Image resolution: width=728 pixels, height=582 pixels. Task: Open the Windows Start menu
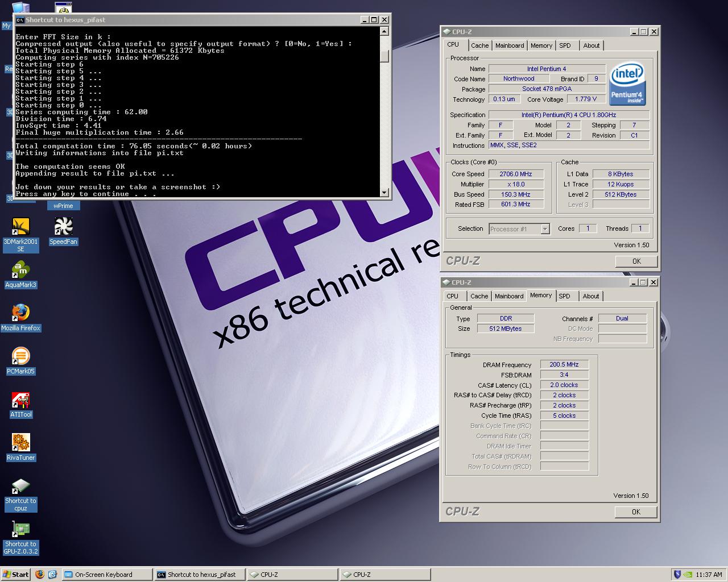(15, 574)
